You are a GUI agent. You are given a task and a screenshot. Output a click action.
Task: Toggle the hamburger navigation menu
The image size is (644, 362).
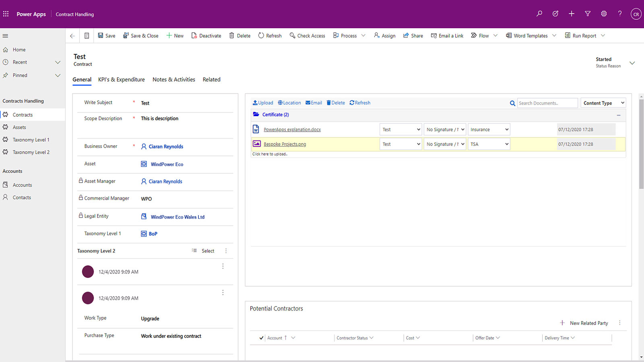pos(5,36)
